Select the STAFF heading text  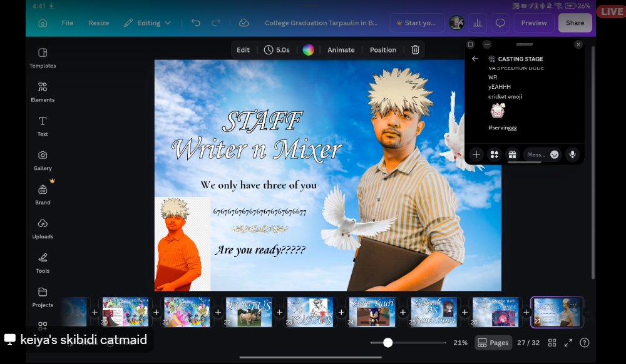click(262, 121)
